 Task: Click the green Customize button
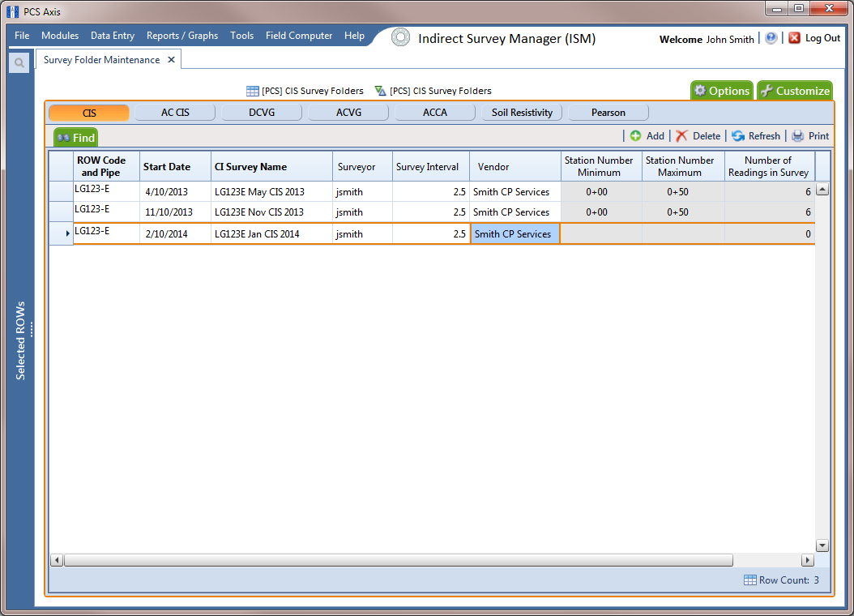pos(795,91)
